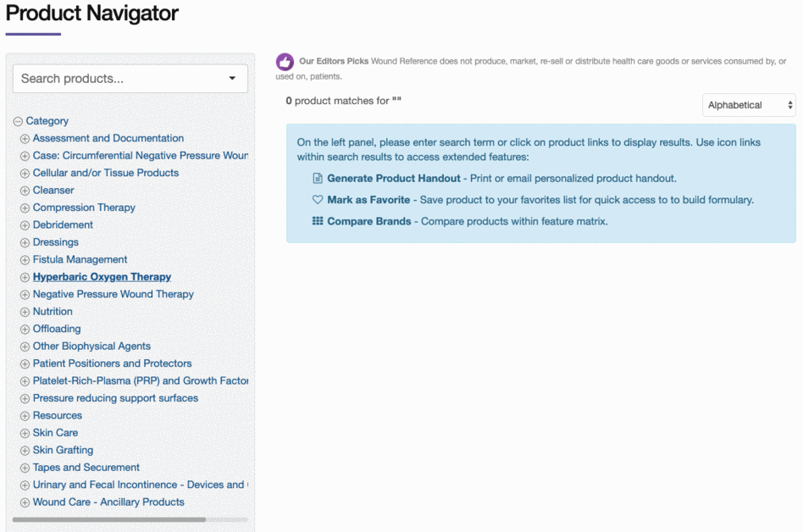Viewport: 803px width, 532px height.
Task: Open Fistula Management product link
Action: [80, 259]
